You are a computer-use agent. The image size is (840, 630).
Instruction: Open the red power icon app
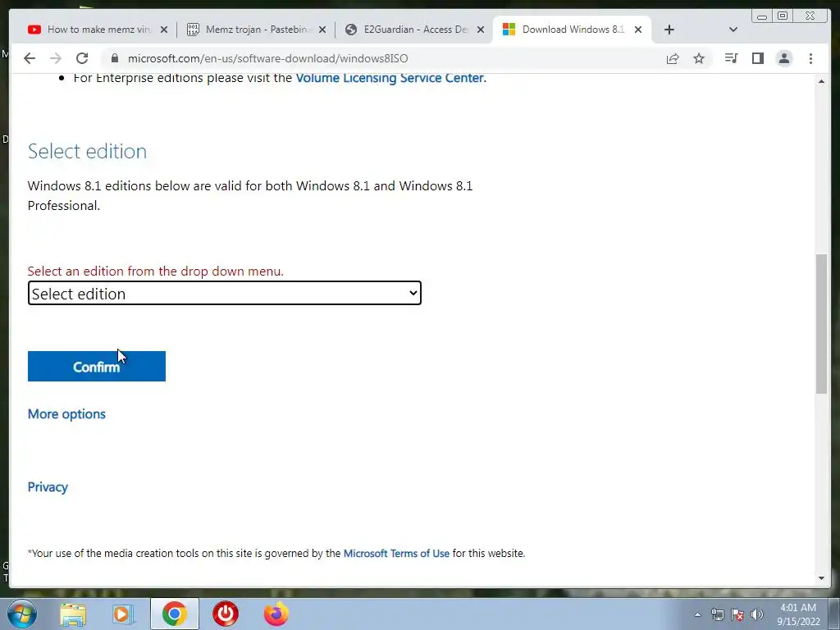coord(226,614)
